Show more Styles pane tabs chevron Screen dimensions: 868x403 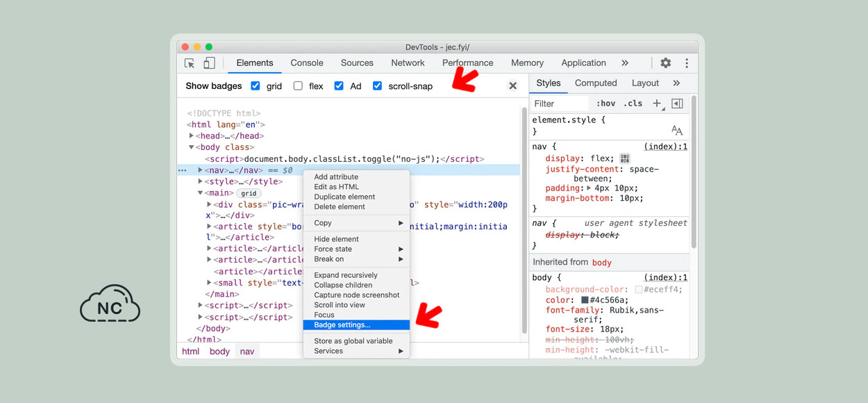pyautogui.click(x=677, y=83)
